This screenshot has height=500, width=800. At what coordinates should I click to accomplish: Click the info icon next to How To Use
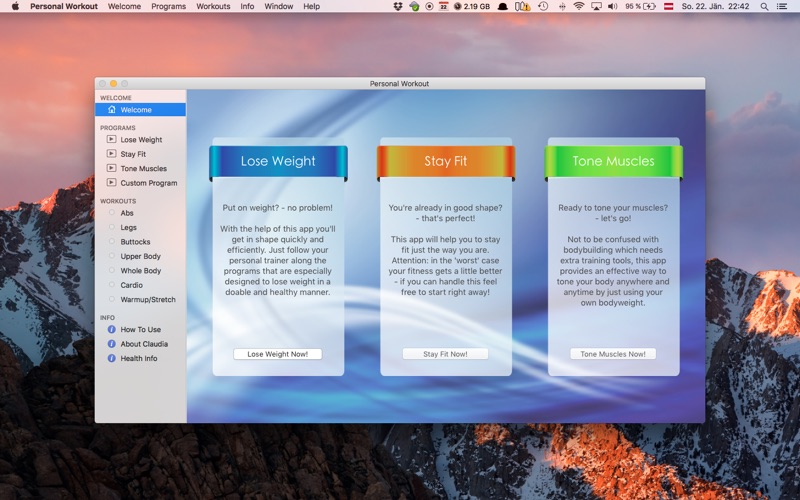tap(111, 330)
